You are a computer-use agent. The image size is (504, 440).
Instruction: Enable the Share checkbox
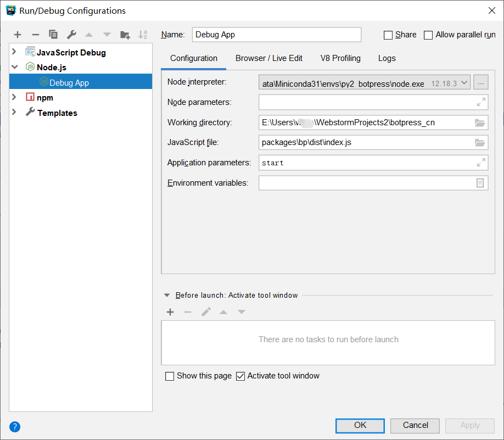coord(388,35)
